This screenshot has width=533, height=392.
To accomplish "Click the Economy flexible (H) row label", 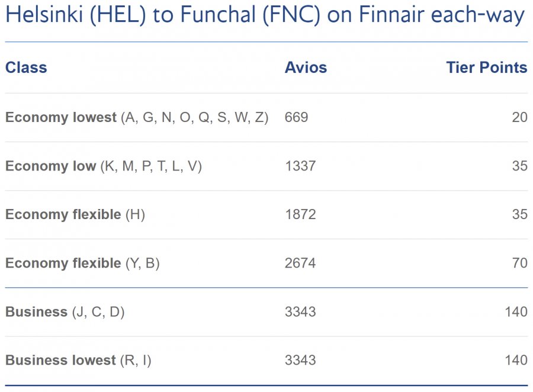I will (x=75, y=214).
